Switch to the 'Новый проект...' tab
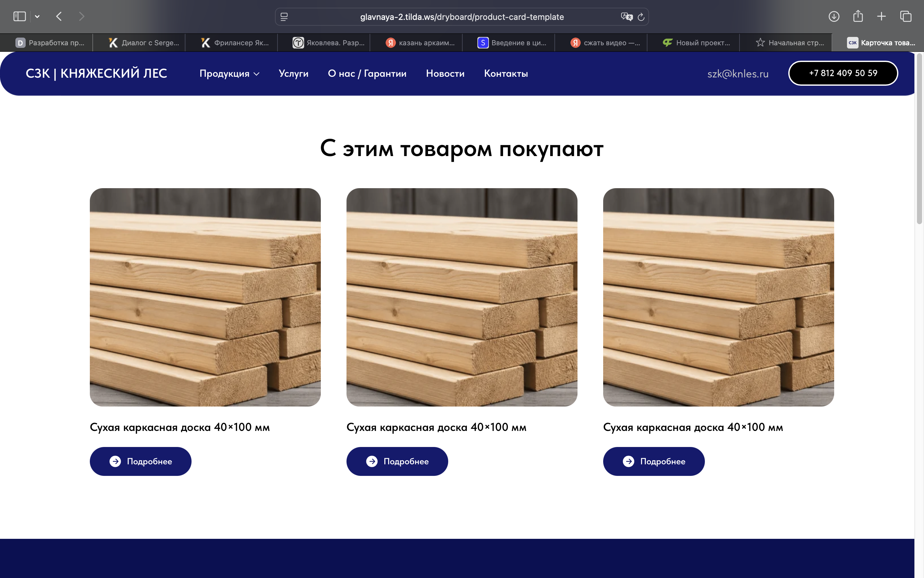The height and width of the screenshot is (578, 924). [x=693, y=43]
